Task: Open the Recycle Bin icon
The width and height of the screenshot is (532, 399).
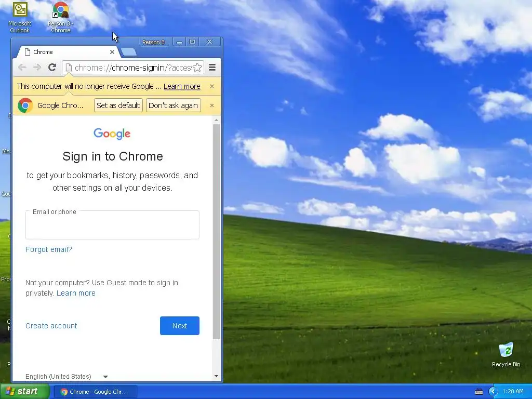Action: click(506, 355)
